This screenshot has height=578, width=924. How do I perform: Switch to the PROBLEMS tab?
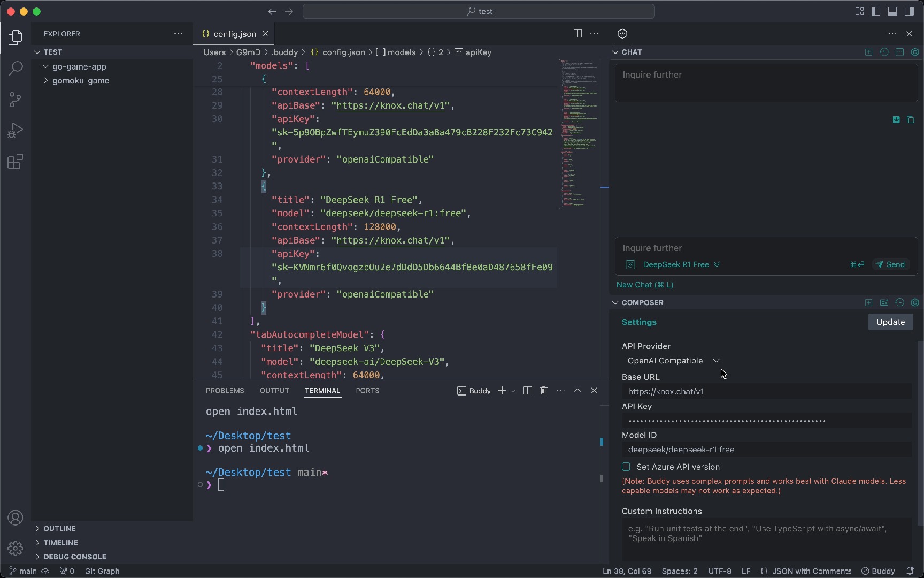point(225,391)
